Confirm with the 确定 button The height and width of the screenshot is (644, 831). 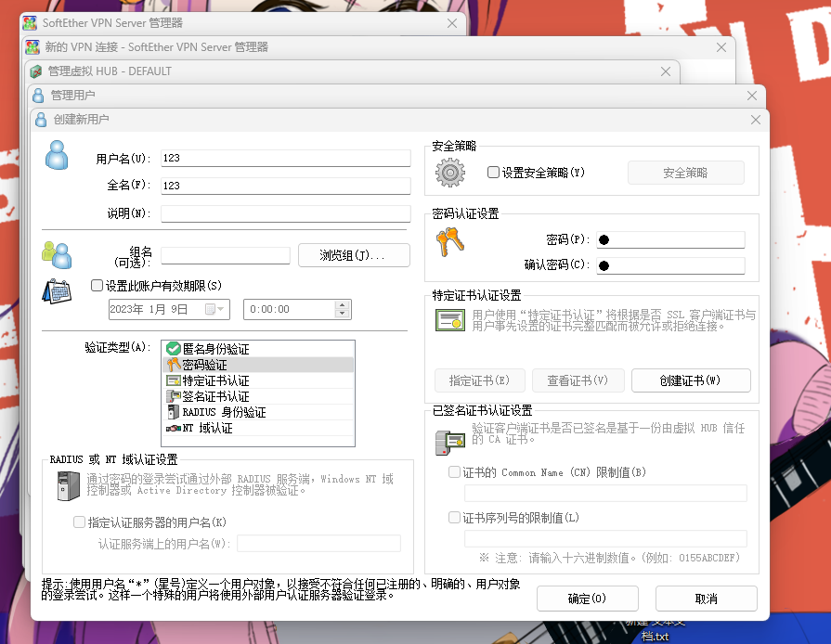point(587,599)
